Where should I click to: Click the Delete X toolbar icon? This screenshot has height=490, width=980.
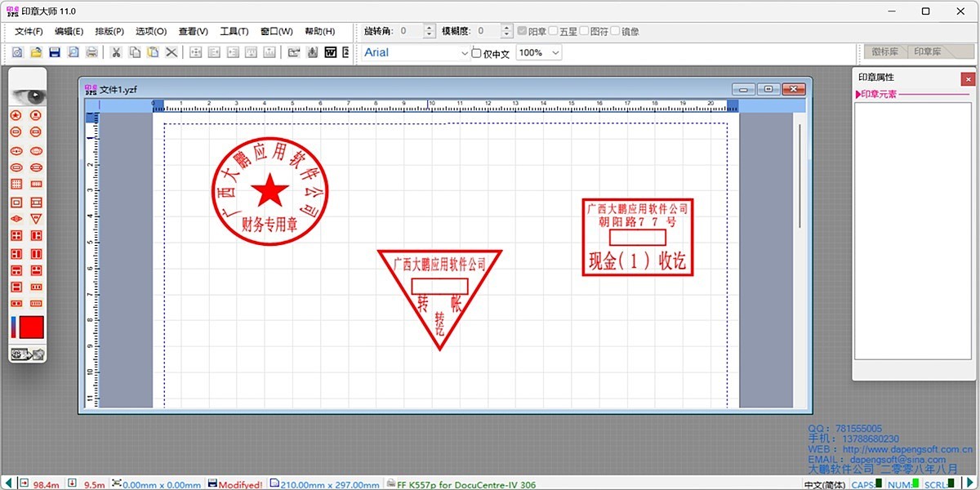(171, 52)
